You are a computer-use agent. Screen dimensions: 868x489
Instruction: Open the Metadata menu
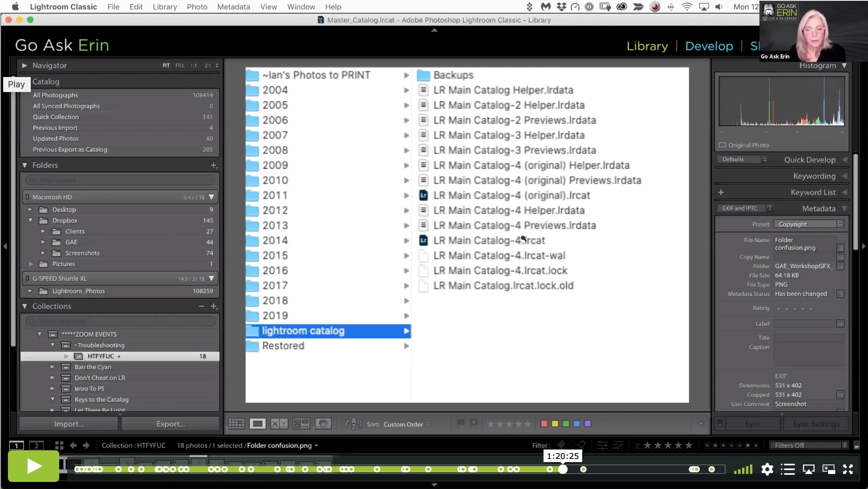234,7
